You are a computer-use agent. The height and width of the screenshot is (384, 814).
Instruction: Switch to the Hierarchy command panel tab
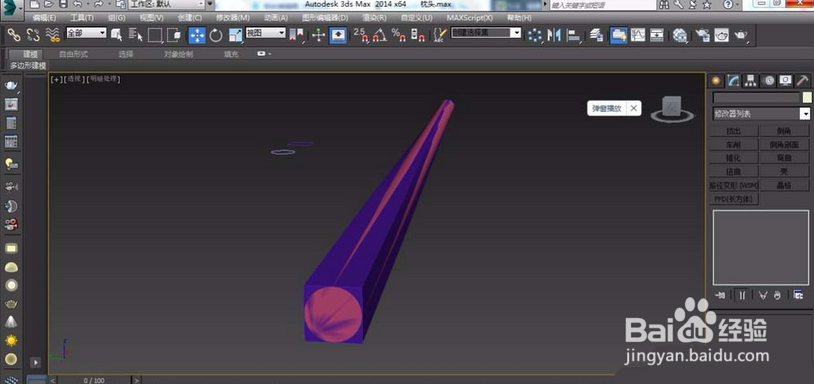pos(750,80)
